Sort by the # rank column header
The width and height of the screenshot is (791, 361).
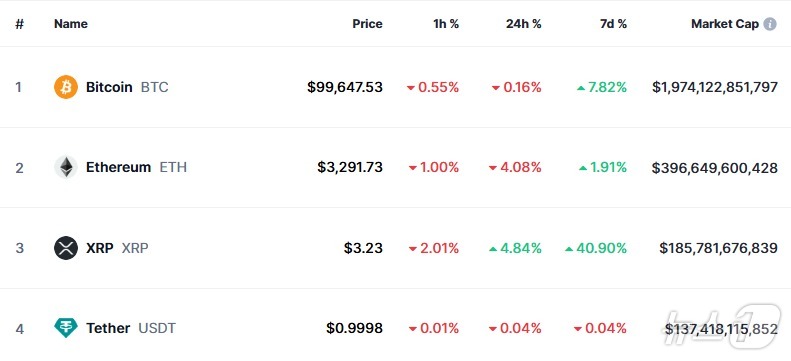pos(19,24)
